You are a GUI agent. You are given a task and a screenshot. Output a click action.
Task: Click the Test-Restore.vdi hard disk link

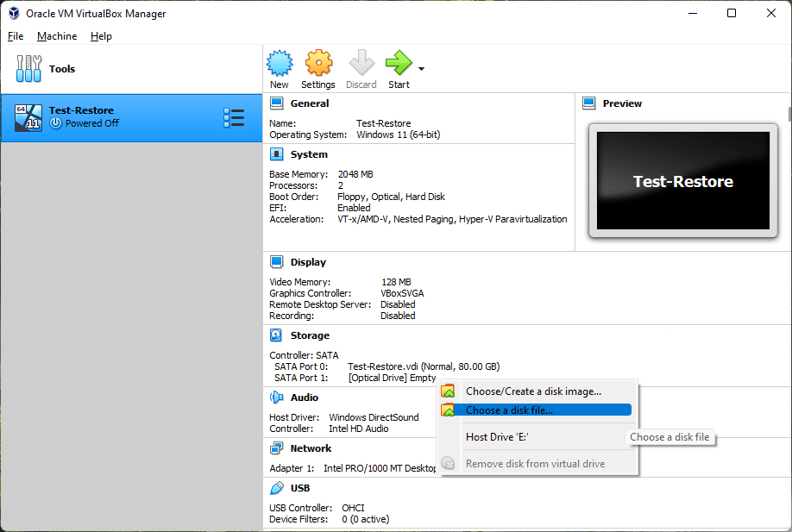pos(424,366)
